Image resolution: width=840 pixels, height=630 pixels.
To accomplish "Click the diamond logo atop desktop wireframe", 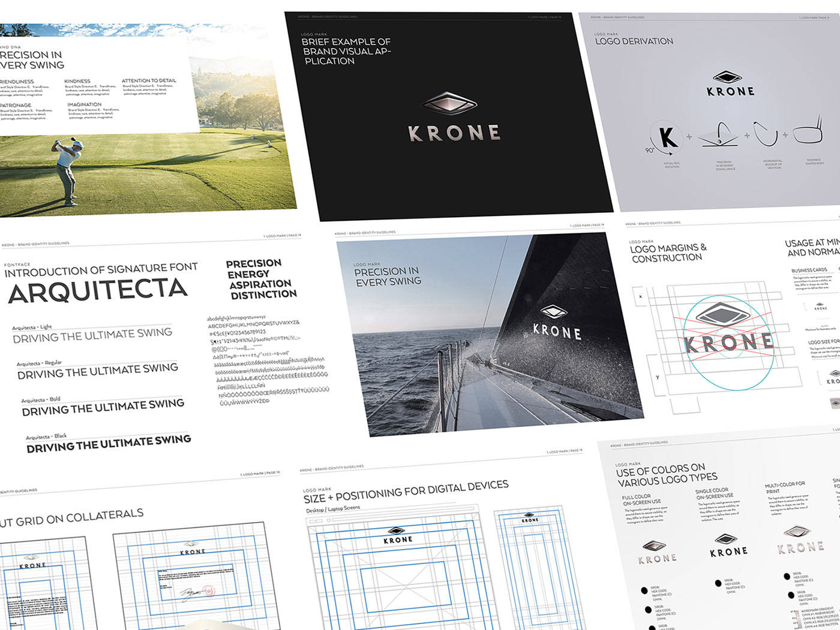I will pyautogui.click(x=395, y=530).
